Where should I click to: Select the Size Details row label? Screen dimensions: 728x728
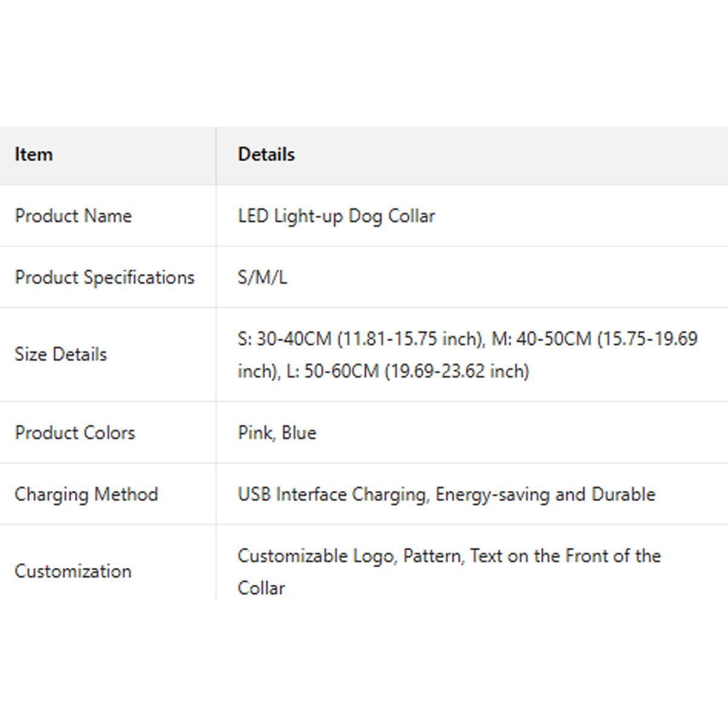pos(61,354)
